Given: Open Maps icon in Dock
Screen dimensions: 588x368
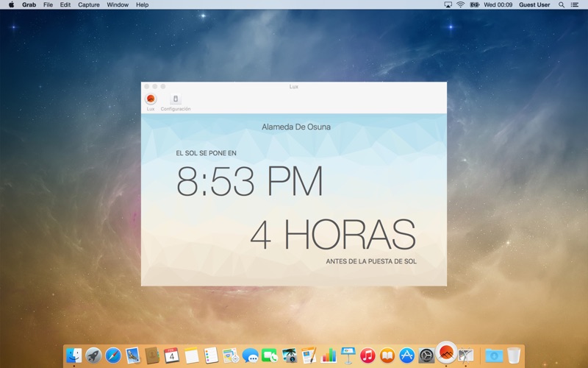Looking at the screenshot, I should pyautogui.click(x=231, y=355).
